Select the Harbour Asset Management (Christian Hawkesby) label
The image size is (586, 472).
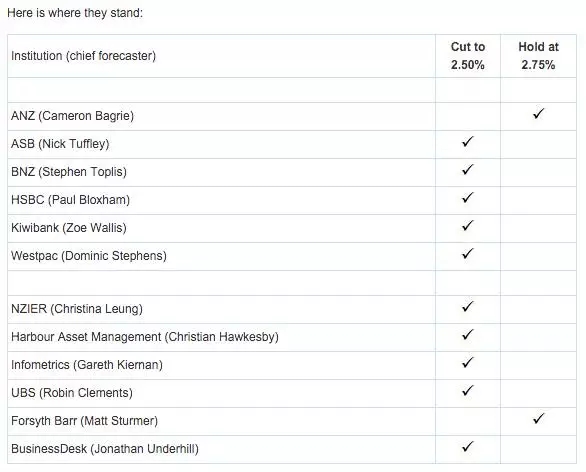145,337
